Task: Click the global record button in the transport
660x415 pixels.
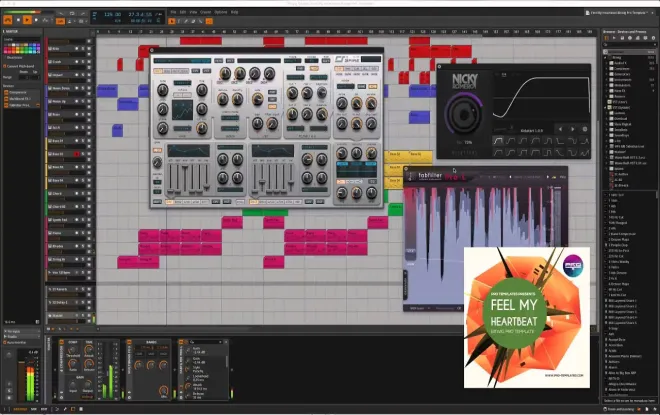Action: 36,20
